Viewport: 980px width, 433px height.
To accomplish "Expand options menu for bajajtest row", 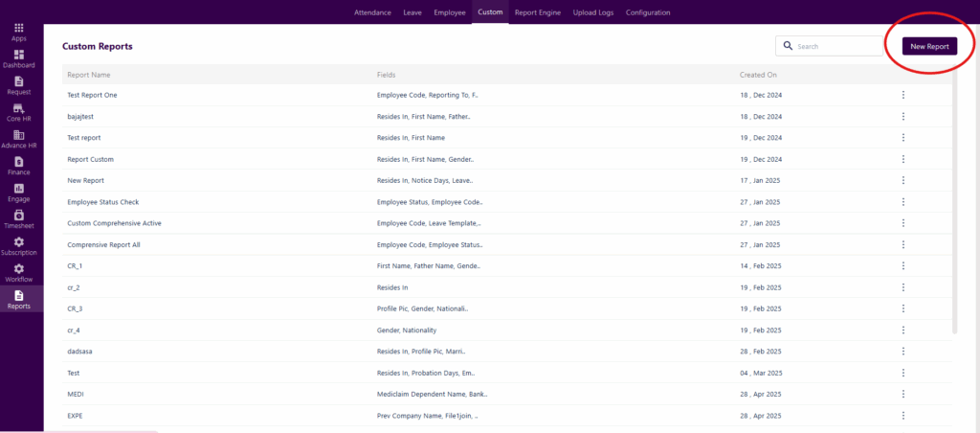I will coord(902,116).
